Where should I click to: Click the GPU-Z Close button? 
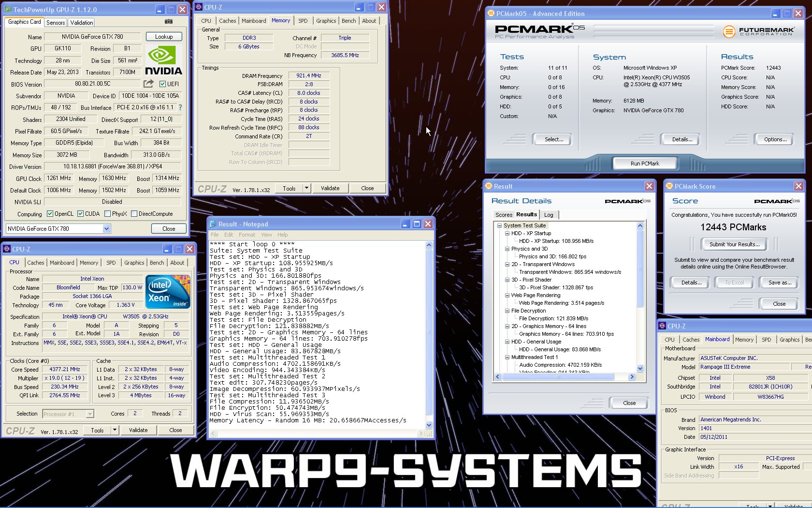pyautogui.click(x=169, y=229)
